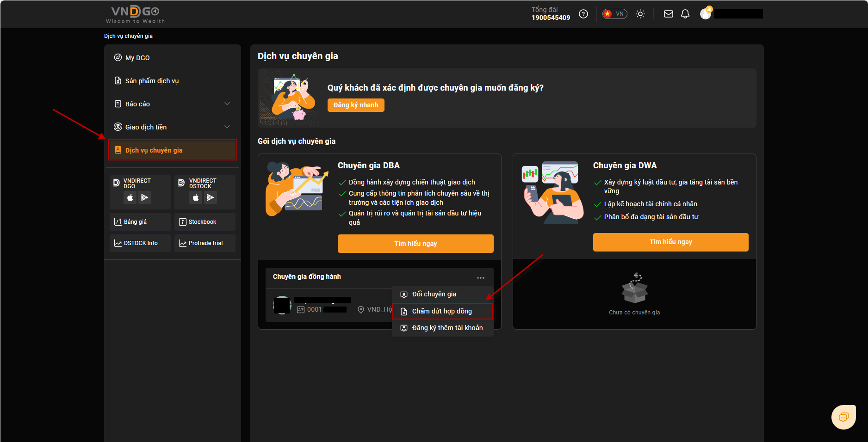The image size is (868, 442).
Task: Click the DSTOCK Info chart icon
Action: click(118, 243)
